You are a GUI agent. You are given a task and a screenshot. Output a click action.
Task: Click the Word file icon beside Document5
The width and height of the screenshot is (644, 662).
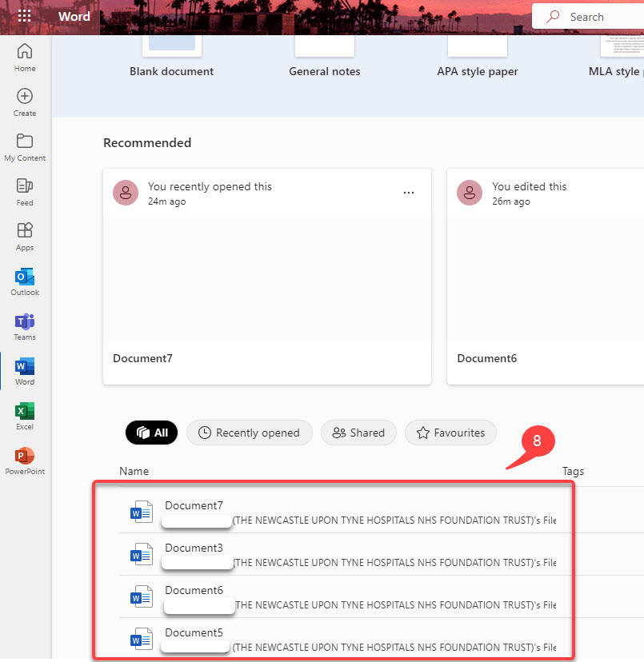(142, 639)
